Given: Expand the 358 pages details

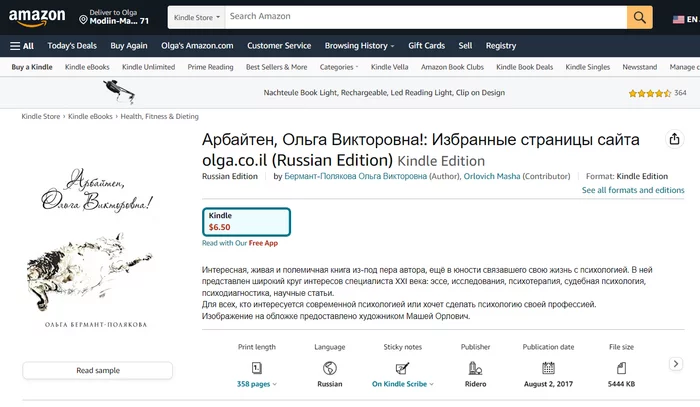Looking at the screenshot, I should [257, 384].
